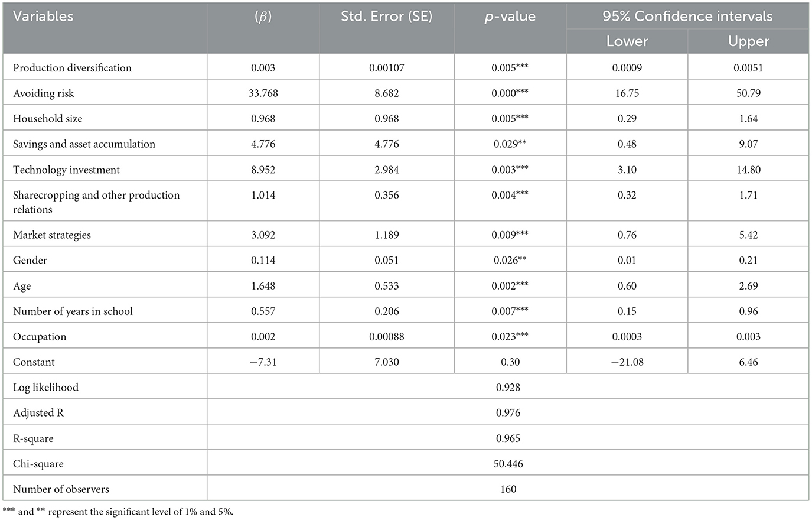Select the Production diversification row label
The image size is (812, 520).
tap(72, 68)
